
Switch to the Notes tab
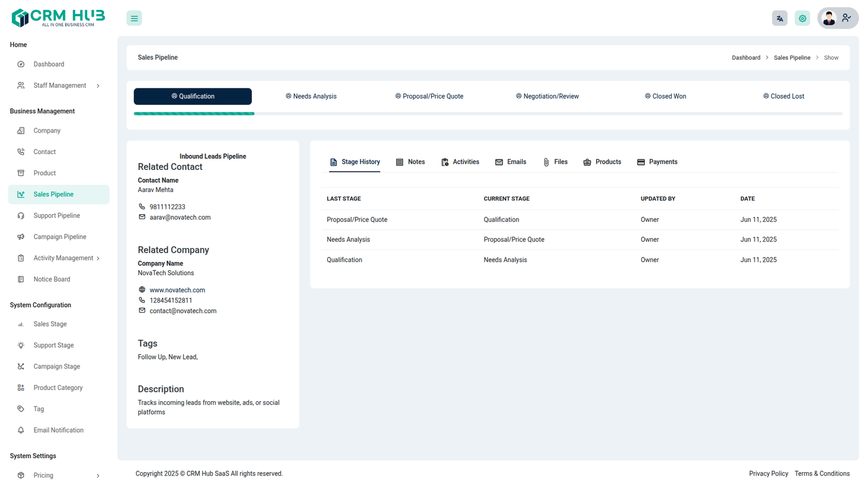pyautogui.click(x=411, y=162)
